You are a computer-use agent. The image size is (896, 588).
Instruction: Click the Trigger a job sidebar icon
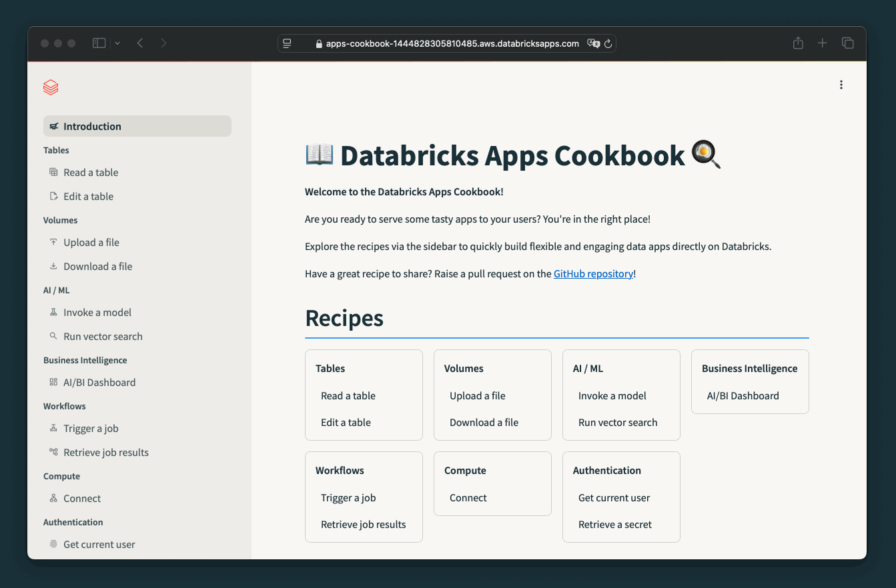(x=53, y=428)
